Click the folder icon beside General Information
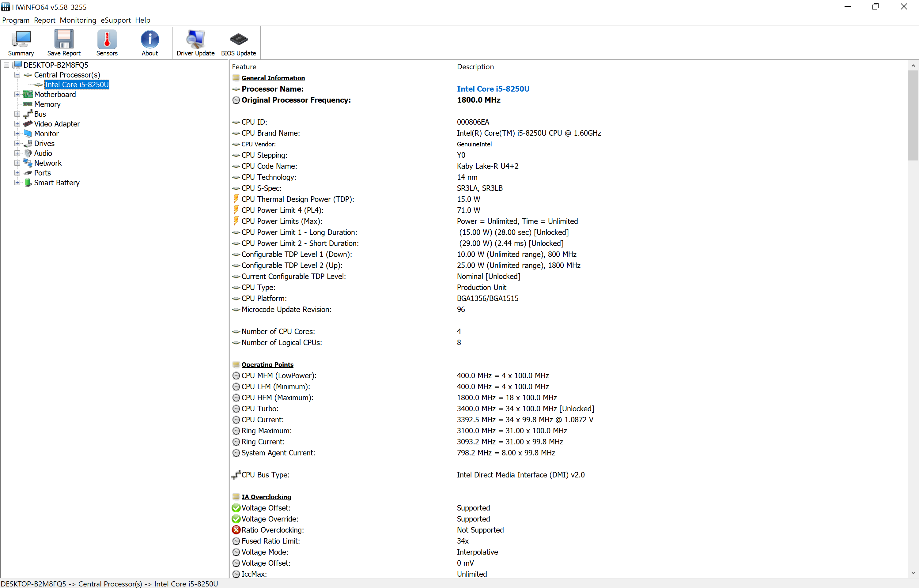 point(236,78)
